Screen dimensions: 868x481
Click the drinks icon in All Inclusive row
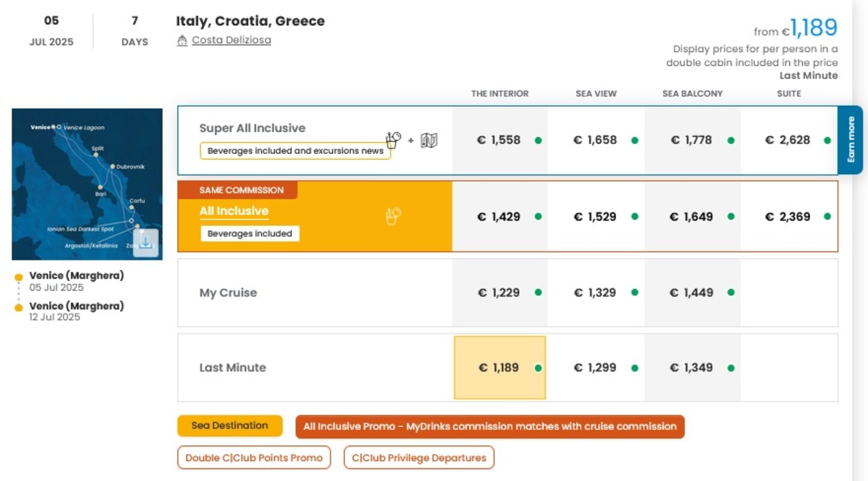(393, 216)
